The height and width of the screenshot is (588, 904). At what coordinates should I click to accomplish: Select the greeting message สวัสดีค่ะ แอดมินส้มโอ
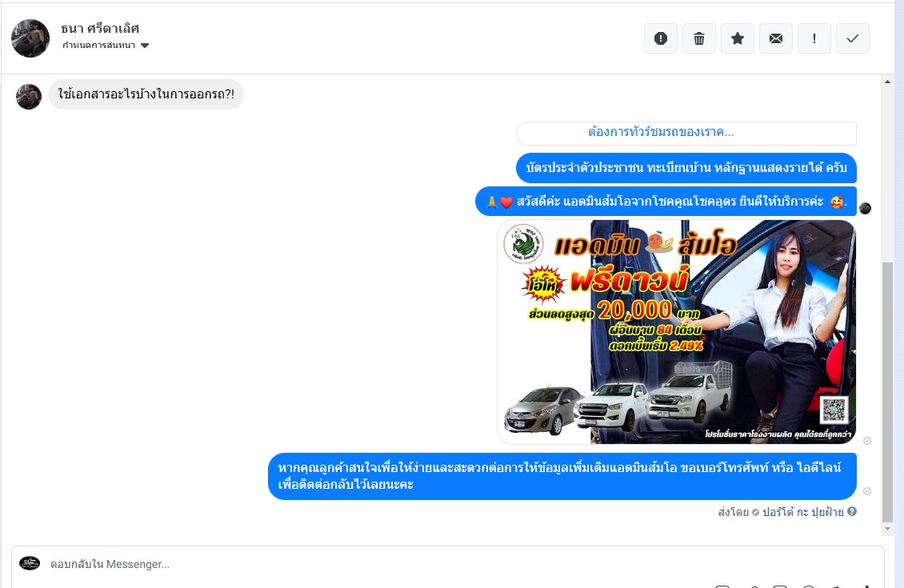coord(666,202)
